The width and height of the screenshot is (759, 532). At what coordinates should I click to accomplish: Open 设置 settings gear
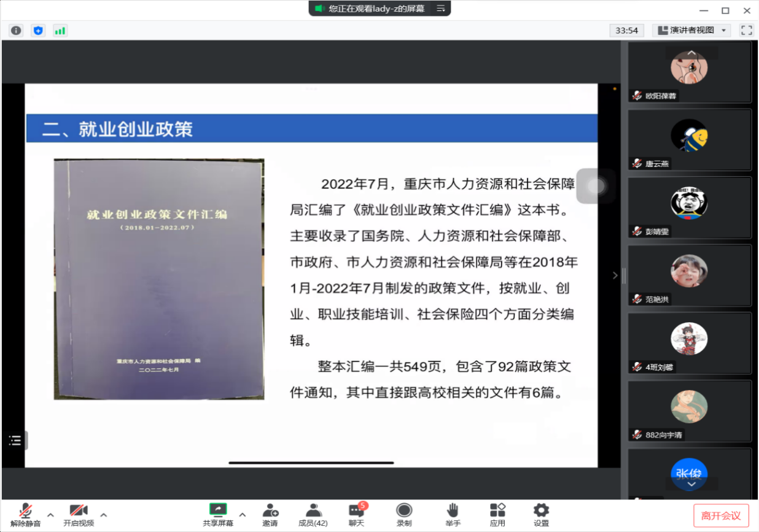pos(541,514)
